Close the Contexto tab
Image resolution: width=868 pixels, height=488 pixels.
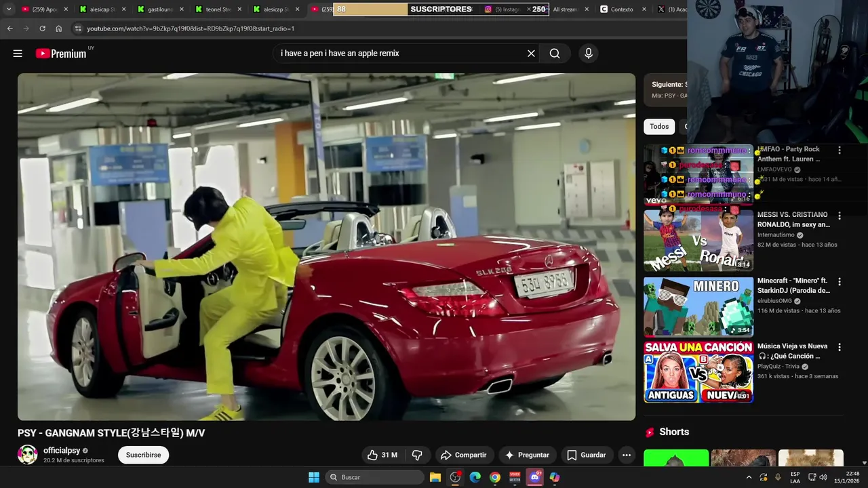[644, 9]
